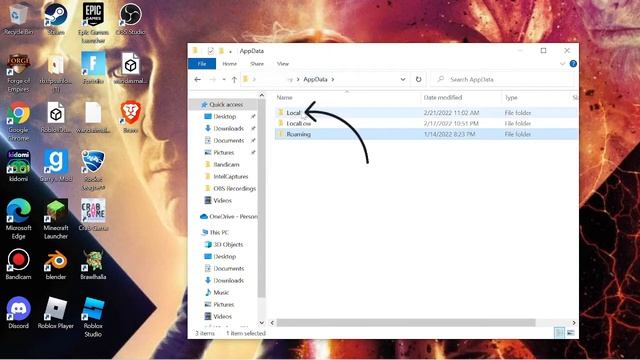Open pinned Downloads under Quick access
The width and height of the screenshot is (640, 360).
click(x=228, y=128)
